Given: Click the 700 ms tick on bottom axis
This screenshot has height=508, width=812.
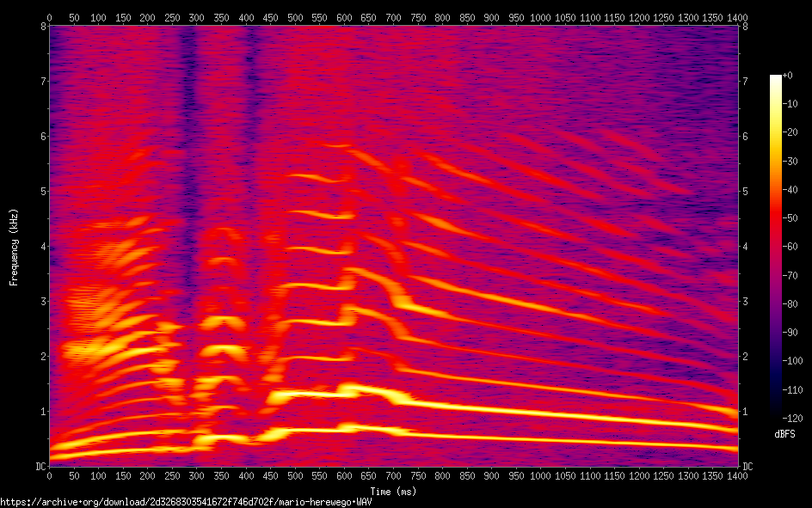Looking at the screenshot, I should click(x=614, y=475).
